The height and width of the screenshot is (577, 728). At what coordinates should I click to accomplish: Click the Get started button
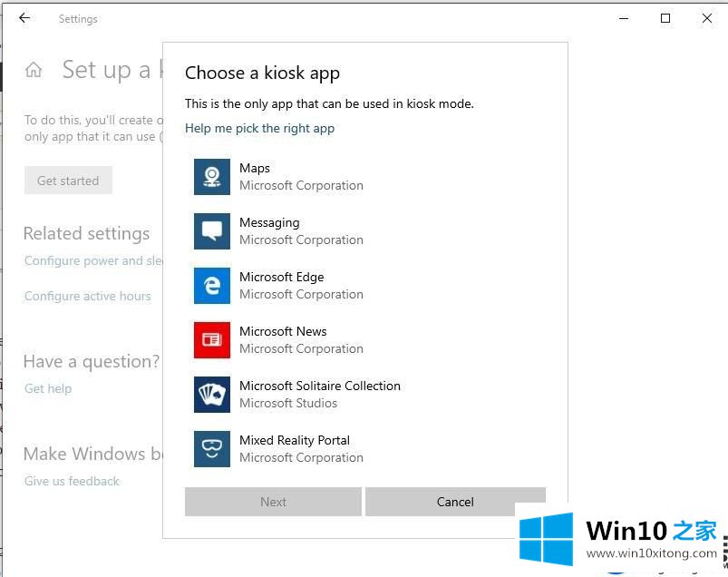point(68,181)
